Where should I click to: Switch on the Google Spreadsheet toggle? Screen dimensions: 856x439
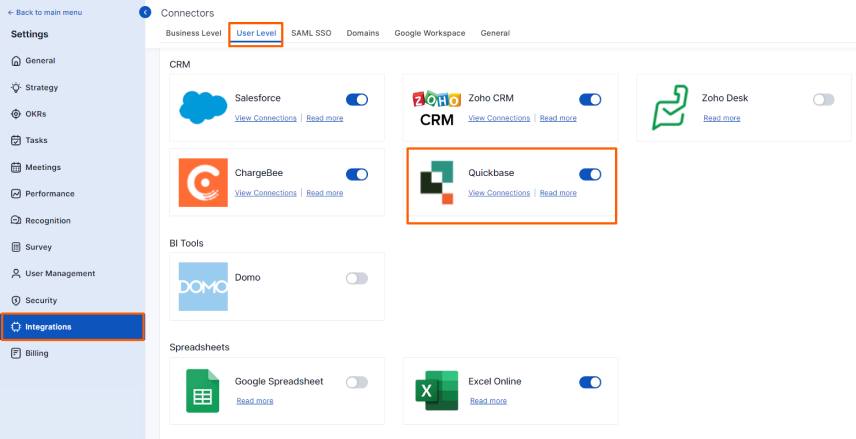[357, 382]
